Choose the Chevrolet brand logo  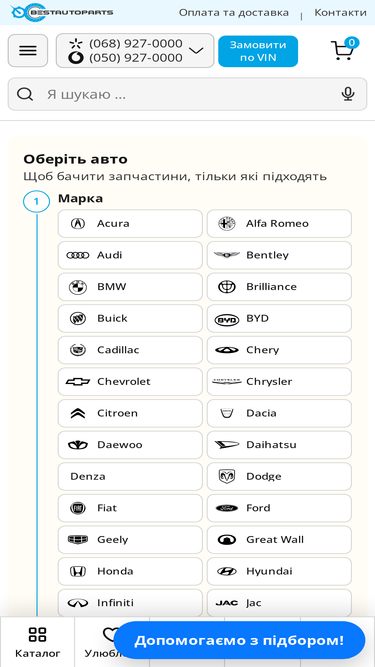tap(78, 382)
